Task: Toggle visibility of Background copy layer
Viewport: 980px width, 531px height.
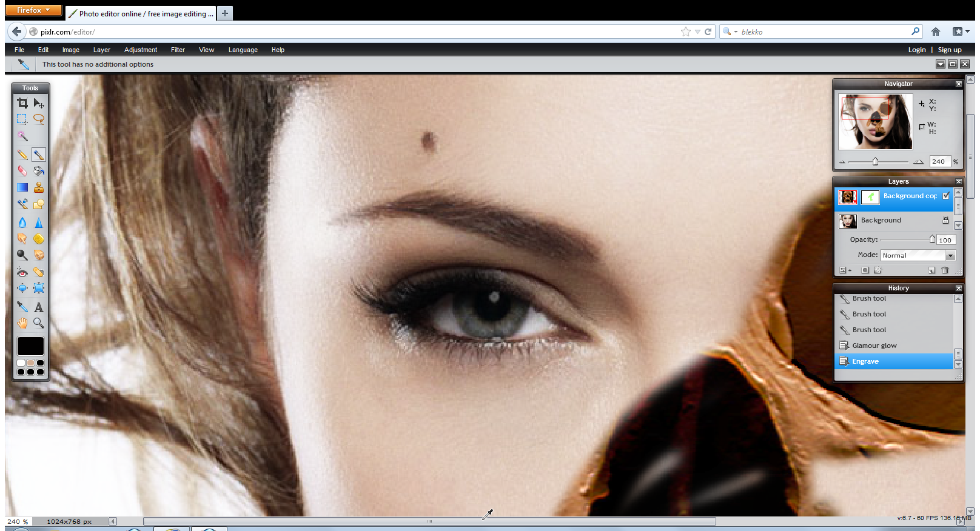Action: tap(946, 196)
